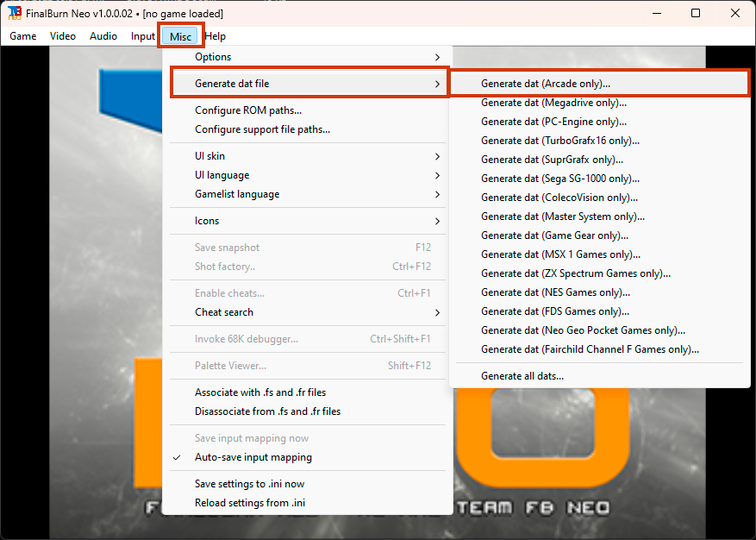Expand the Options submenu
The height and width of the screenshot is (540, 756).
[308, 57]
